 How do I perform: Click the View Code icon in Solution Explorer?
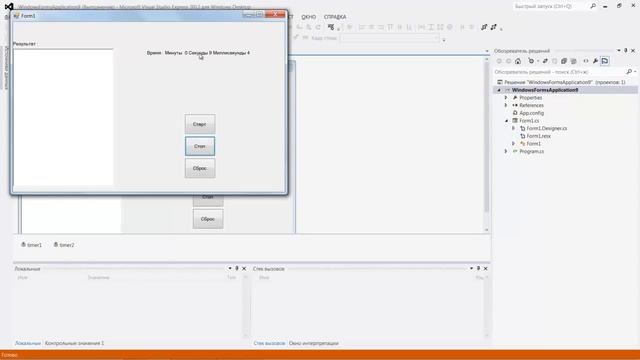click(586, 61)
